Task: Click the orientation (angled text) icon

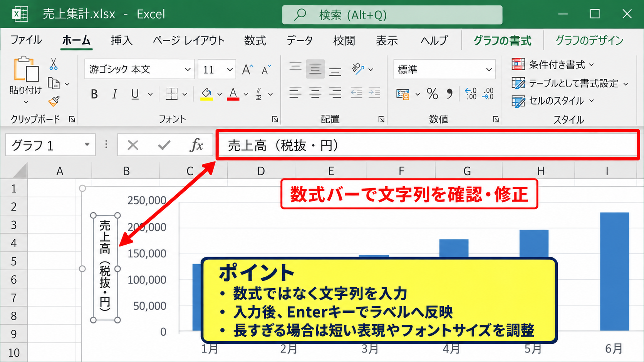Action: click(x=358, y=69)
